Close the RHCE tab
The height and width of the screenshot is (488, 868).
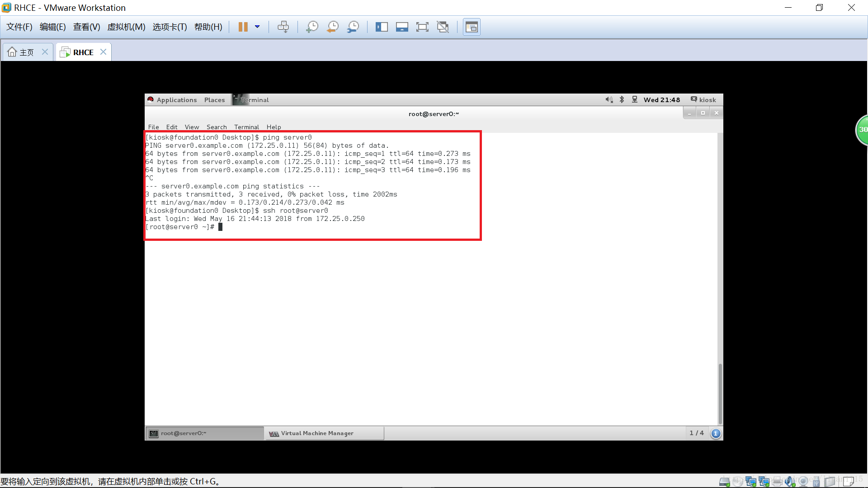(x=104, y=52)
